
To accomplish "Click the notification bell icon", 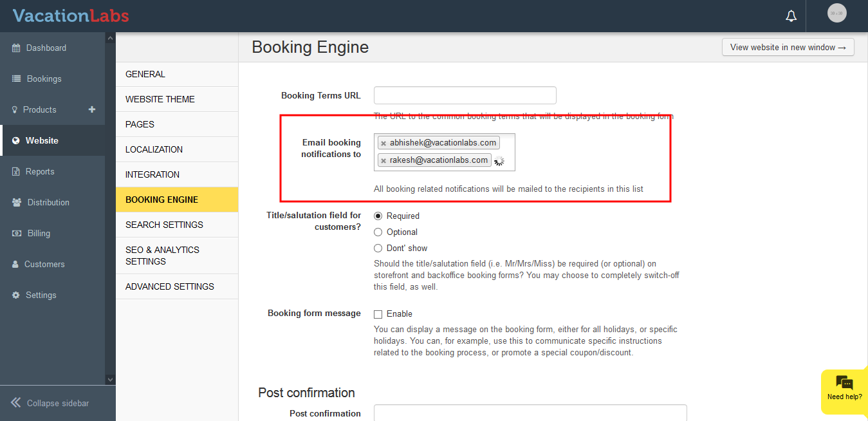I will coord(791,15).
